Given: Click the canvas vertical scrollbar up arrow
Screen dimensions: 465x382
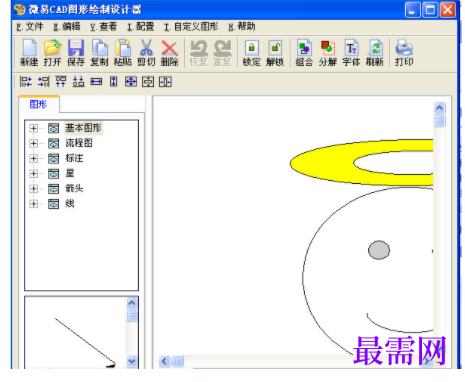Looking at the screenshot, I should (440, 108).
